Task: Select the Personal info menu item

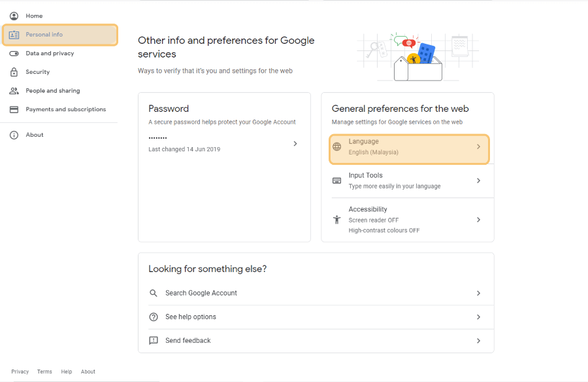Action: (x=60, y=35)
